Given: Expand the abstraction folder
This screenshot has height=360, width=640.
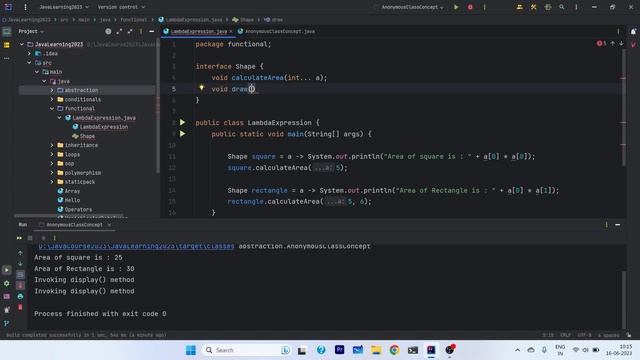Looking at the screenshot, I should [x=52, y=90].
